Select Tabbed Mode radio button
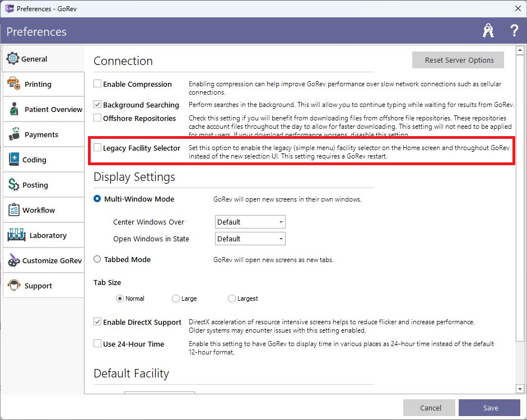This screenshot has height=420, width=527. tap(97, 259)
